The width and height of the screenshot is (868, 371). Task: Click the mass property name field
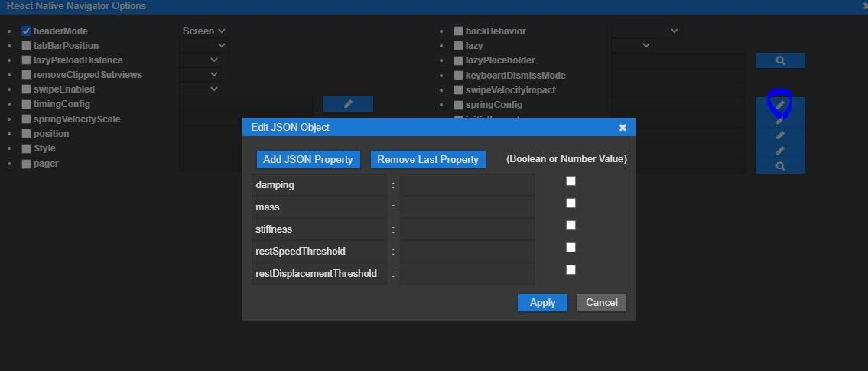pyautogui.click(x=319, y=207)
